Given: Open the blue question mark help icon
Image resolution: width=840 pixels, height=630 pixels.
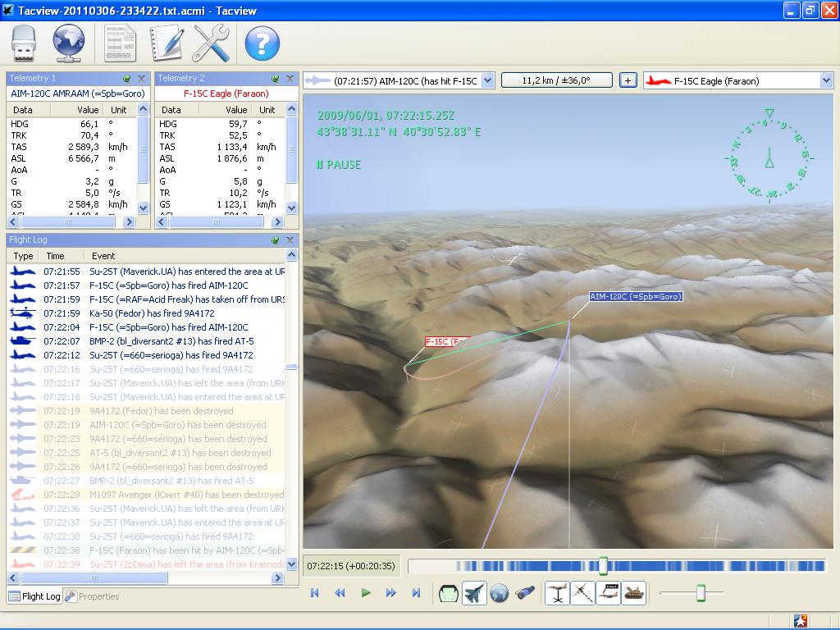Looking at the screenshot, I should pos(262,43).
